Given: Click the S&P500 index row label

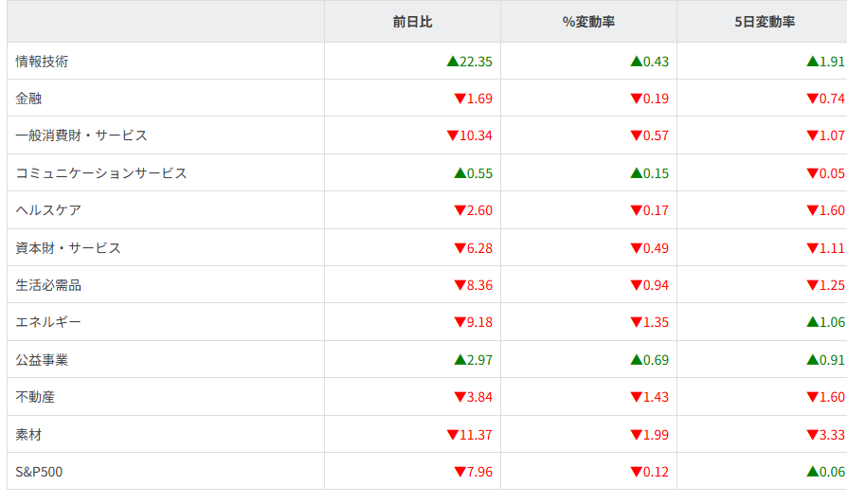Looking at the screenshot, I should (39, 472).
